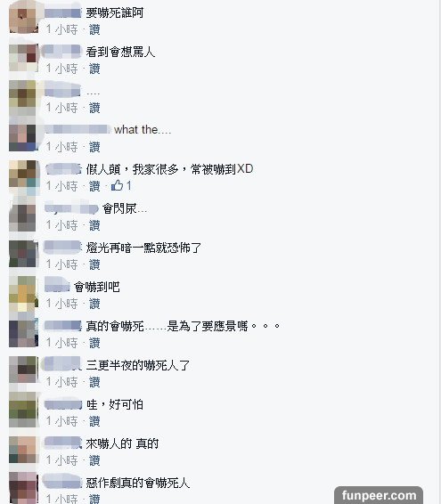Image resolution: width=441 pixels, height=504 pixels.
Task: Click timestamp under '假人頭' comment
Action: (62, 186)
